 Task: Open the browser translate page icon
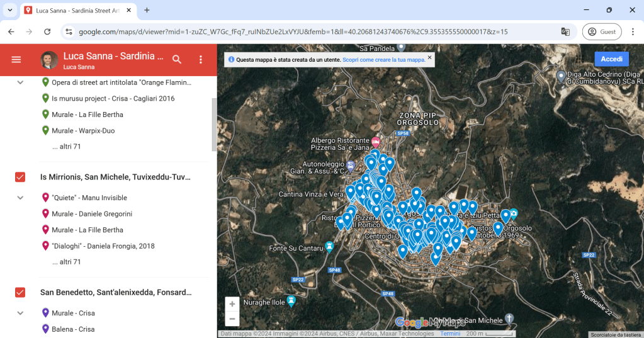(565, 31)
